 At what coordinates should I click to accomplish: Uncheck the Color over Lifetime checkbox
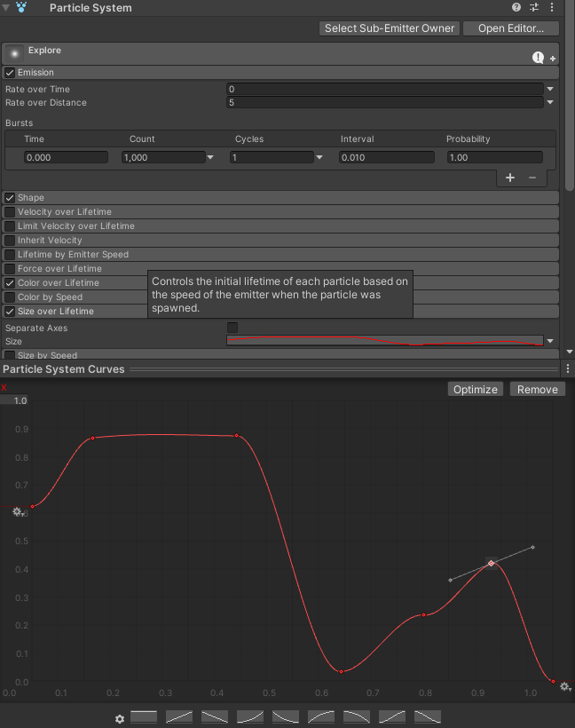click(x=10, y=282)
